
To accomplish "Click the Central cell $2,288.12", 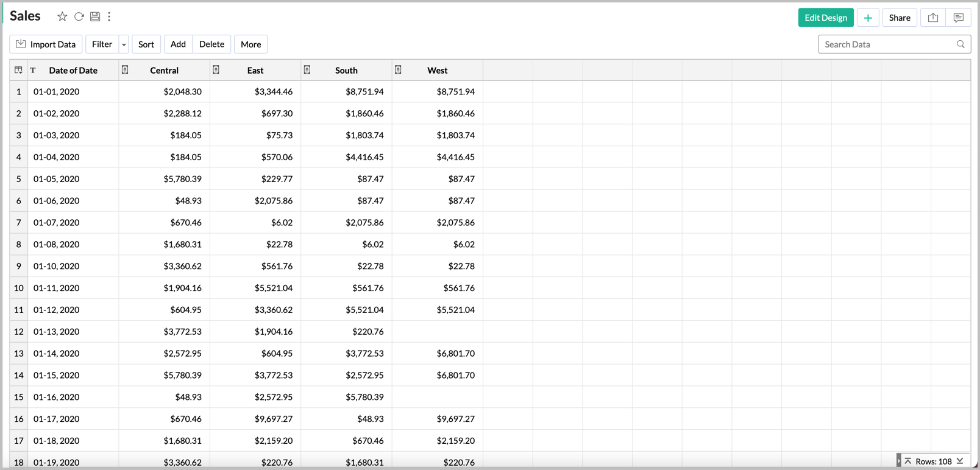I will point(165,114).
